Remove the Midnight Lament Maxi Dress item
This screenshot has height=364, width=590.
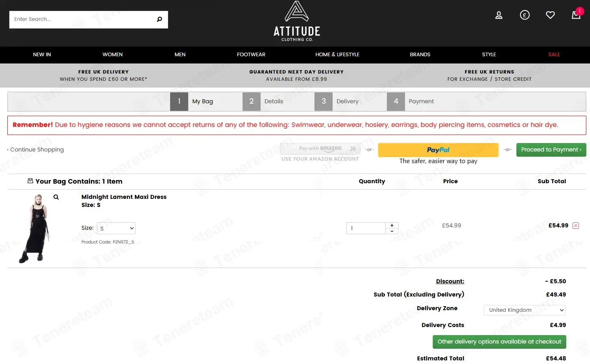[576, 226]
